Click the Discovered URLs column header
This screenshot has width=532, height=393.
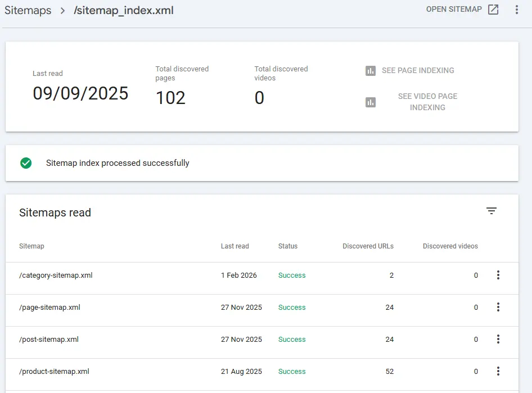tap(368, 246)
